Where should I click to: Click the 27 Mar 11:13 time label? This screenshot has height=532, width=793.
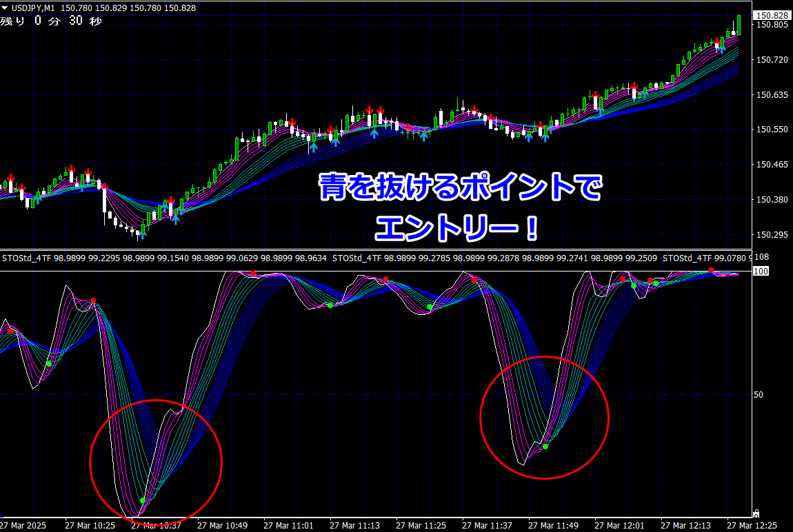point(355,525)
